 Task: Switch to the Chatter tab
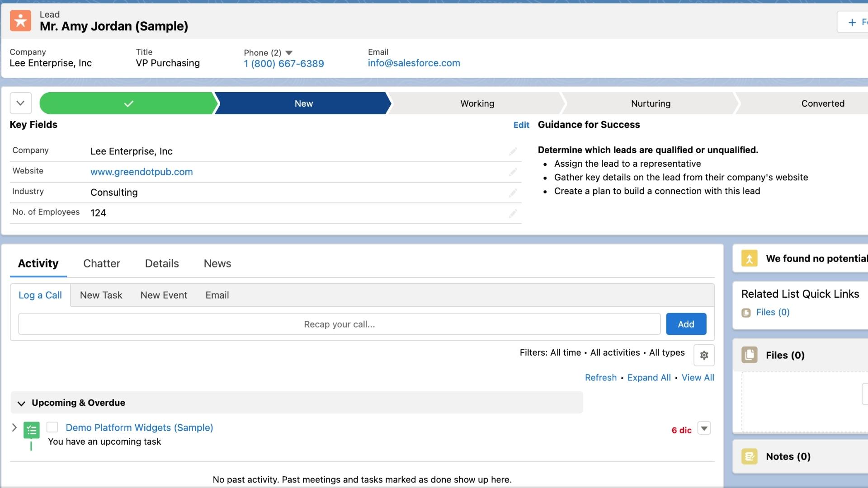102,263
